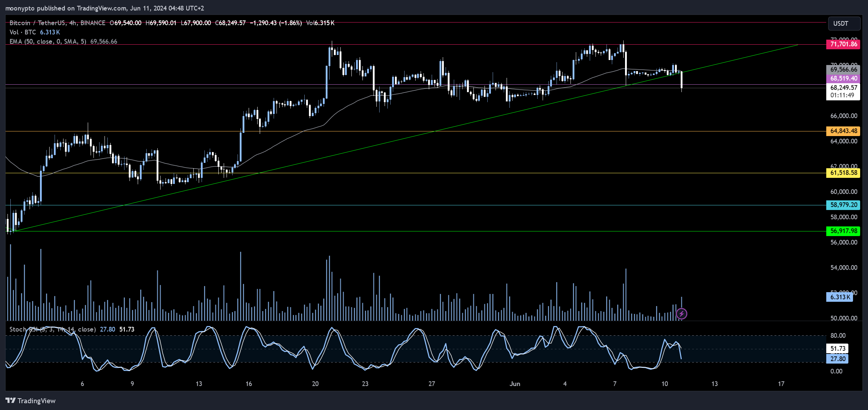868x410 pixels.
Task: Click the white 51.73 Stoch RSI scale label
Action: coord(838,349)
